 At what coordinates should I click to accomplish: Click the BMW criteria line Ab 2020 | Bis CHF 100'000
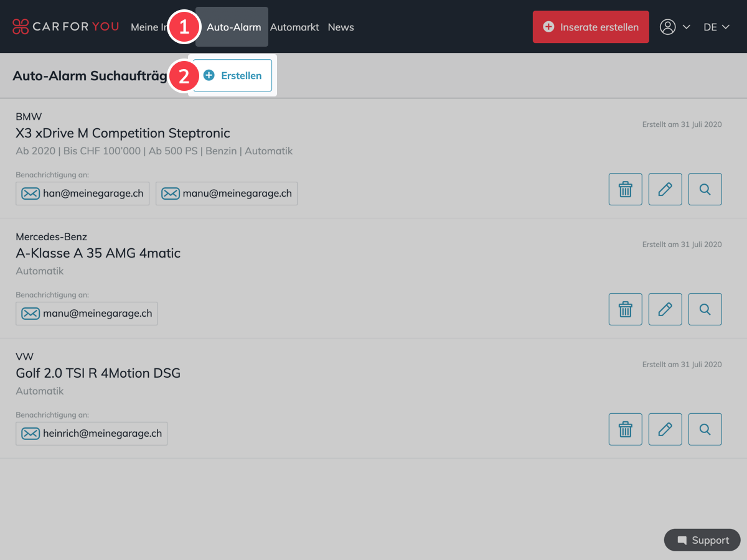point(154,151)
